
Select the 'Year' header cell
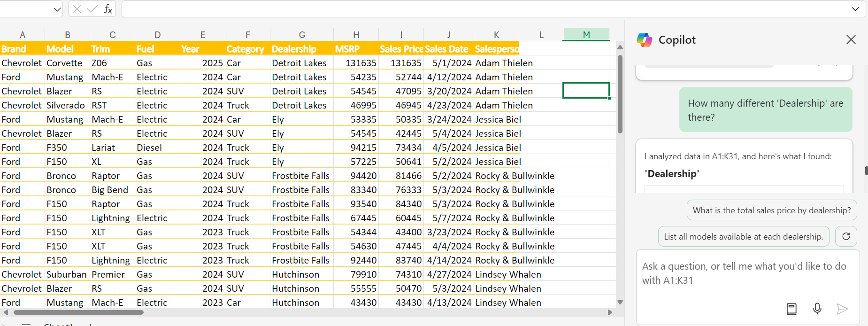[203, 49]
